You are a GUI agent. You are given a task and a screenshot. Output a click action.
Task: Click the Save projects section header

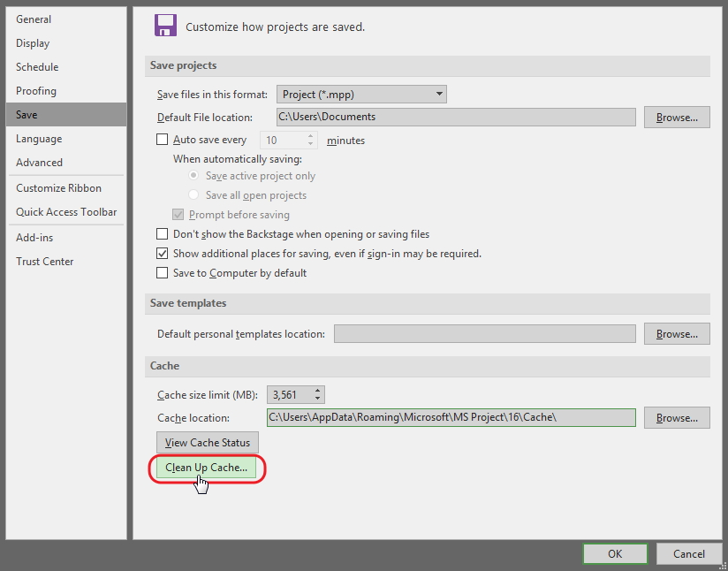[427, 65]
